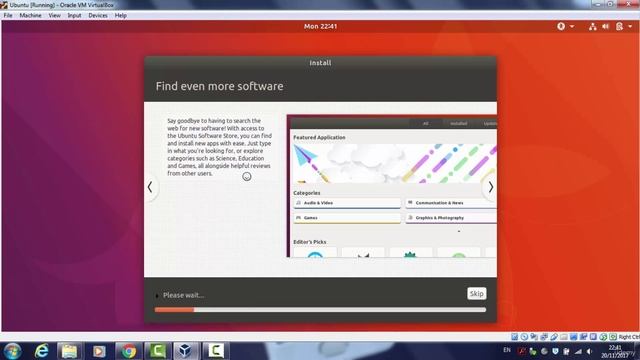Click VirtualBox optical drive indicator

pos(524,337)
